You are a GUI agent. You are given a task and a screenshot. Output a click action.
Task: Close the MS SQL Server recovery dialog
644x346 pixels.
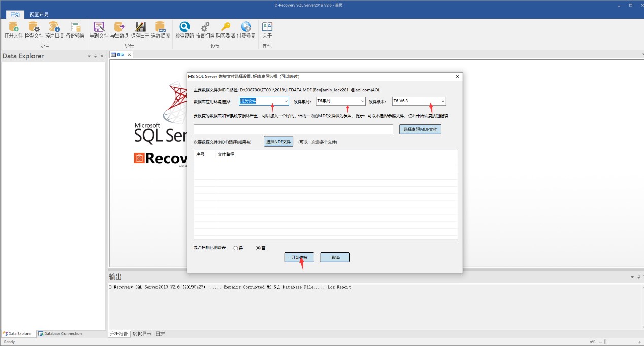pos(457,77)
